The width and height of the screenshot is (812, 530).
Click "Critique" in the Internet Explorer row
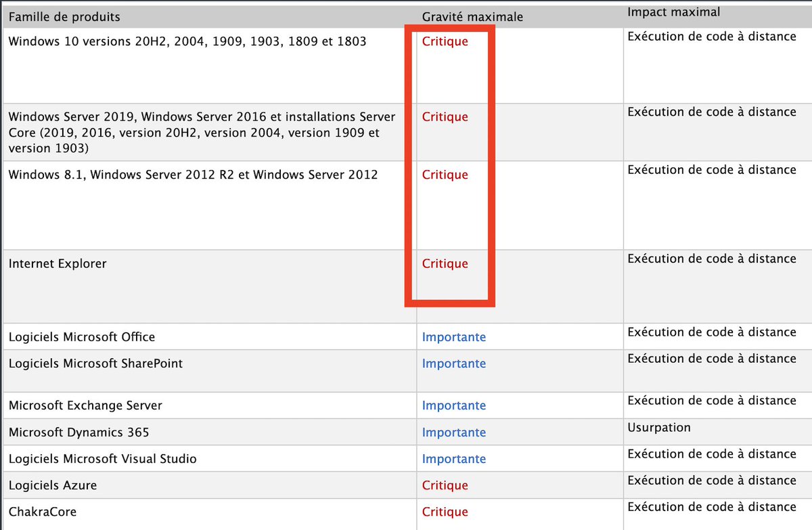pos(445,263)
